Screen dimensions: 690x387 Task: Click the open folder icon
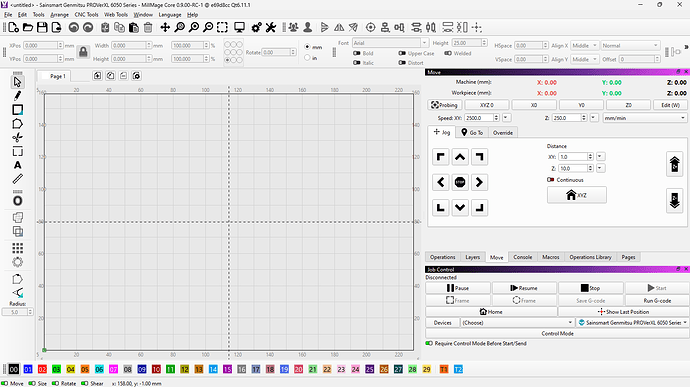pyautogui.click(x=28, y=28)
